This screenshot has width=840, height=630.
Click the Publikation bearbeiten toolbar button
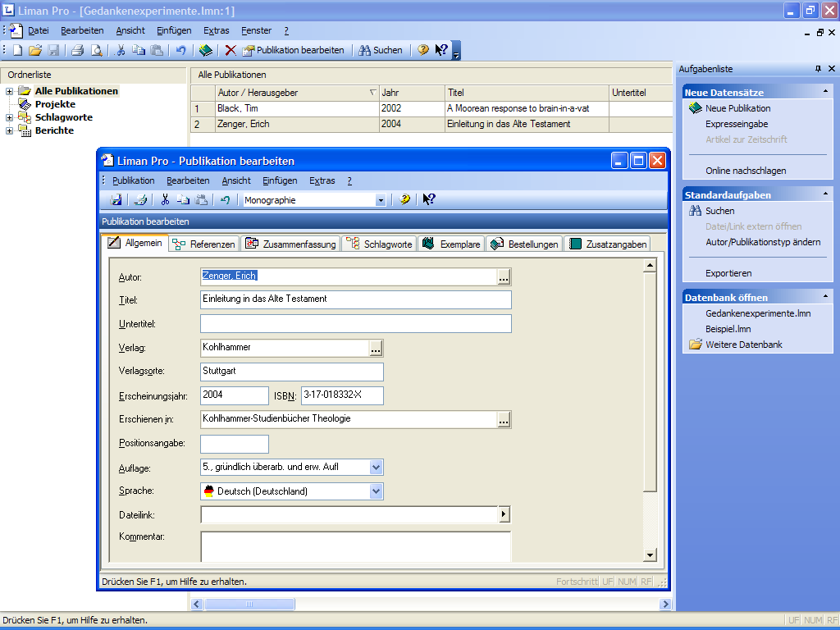click(293, 50)
